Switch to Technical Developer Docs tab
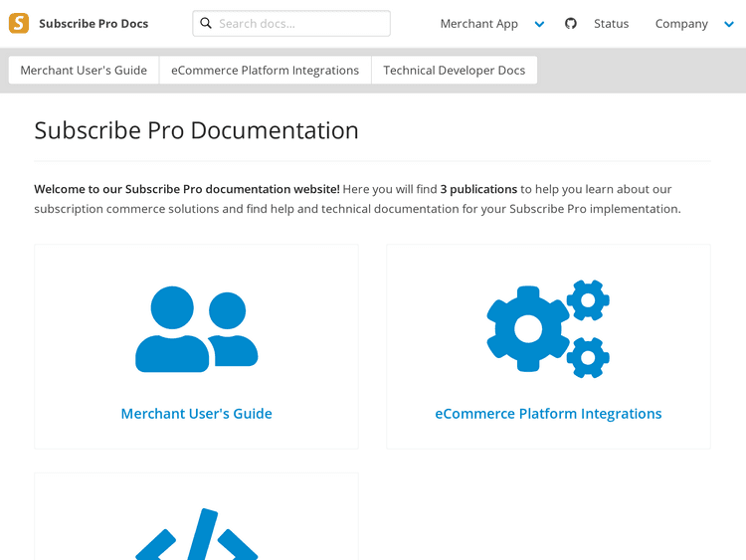This screenshot has width=746, height=560. 455,70
